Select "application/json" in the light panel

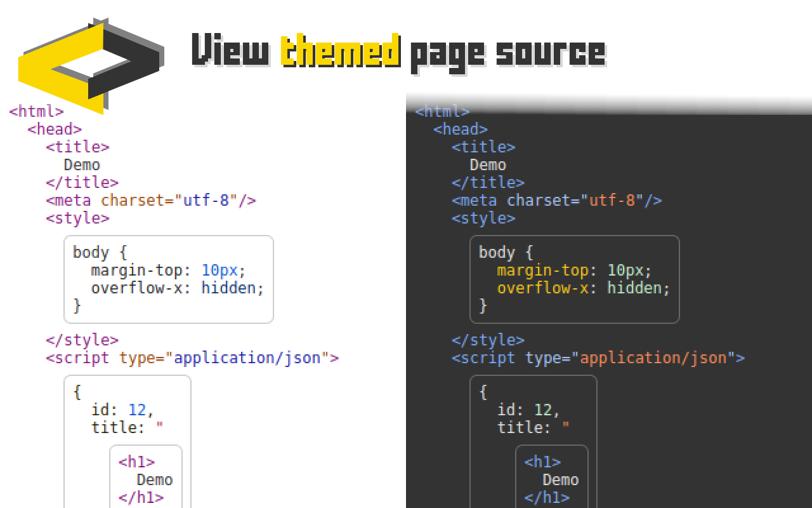[247, 358]
